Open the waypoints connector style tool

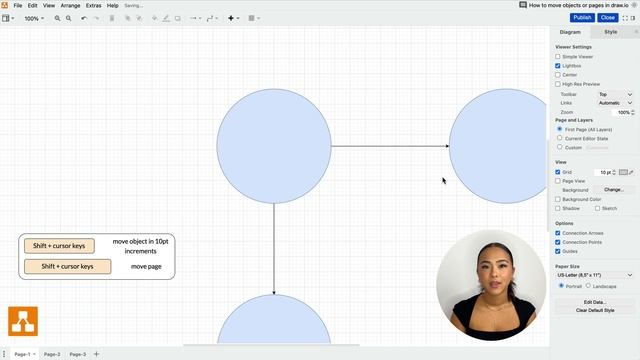(212, 18)
